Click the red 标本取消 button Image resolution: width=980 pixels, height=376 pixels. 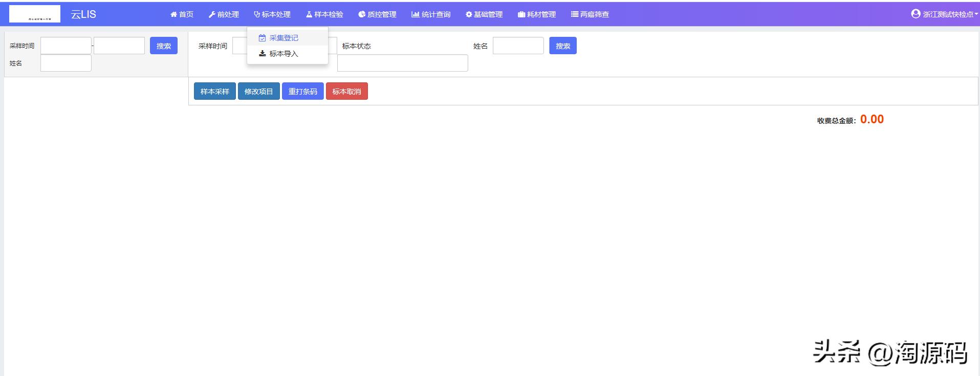(347, 91)
